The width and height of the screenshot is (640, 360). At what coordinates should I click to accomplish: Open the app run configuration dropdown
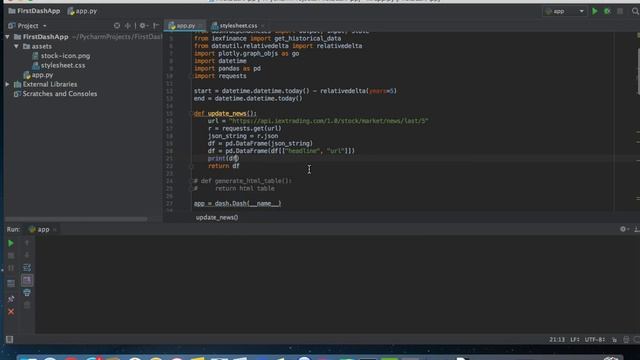click(x=564, y=11)
